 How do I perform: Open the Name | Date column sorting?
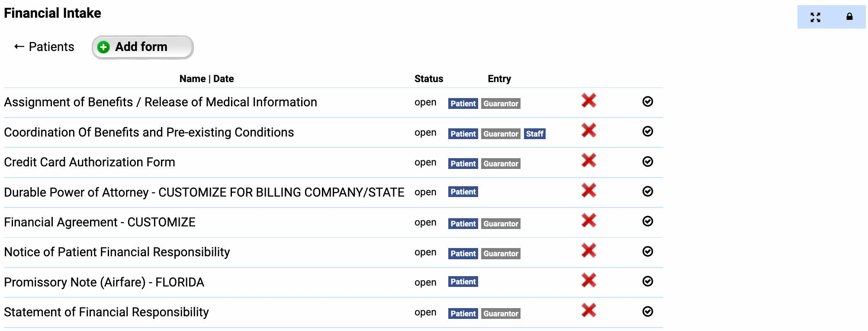click(x=206, y=79)
